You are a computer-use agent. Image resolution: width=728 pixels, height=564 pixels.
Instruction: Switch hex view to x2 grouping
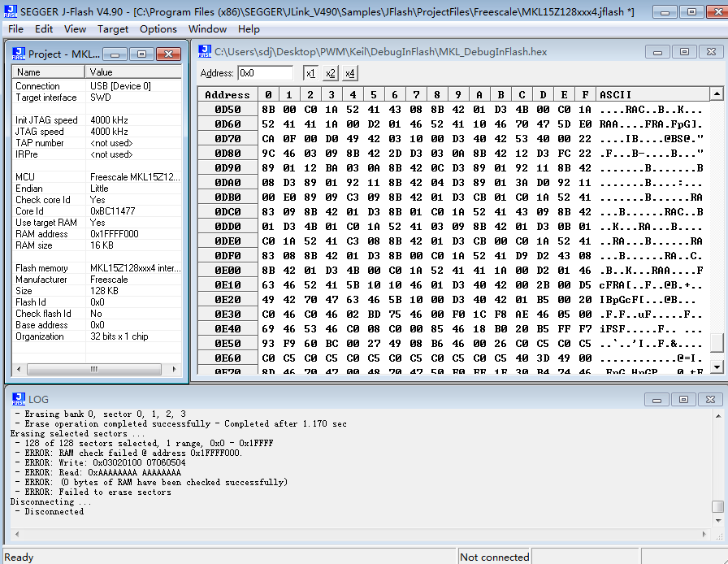pyautogui.click(x=330, y=73)
